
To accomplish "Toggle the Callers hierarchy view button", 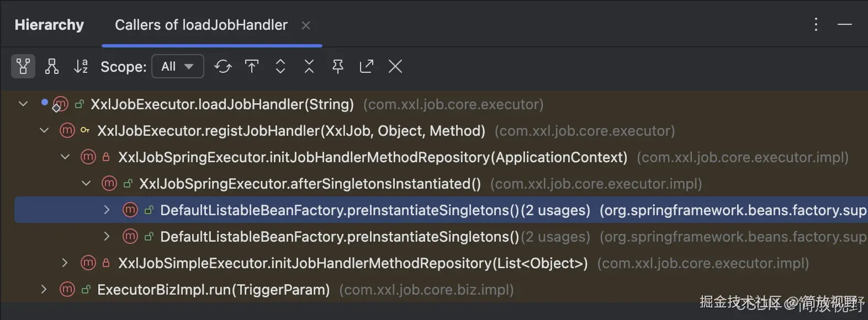I will click(23, 67).
